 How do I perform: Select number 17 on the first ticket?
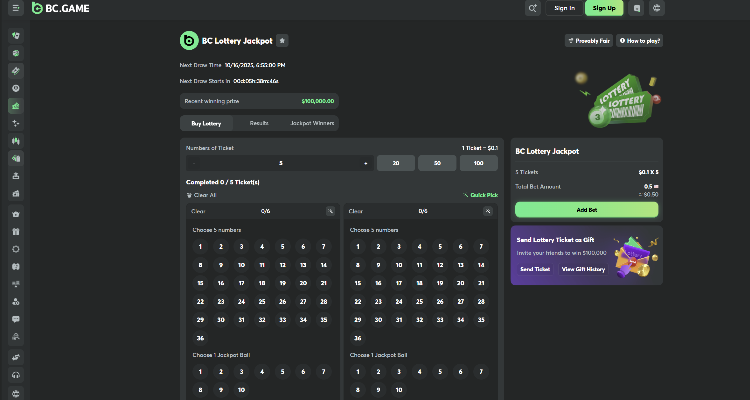click(241, 283)
